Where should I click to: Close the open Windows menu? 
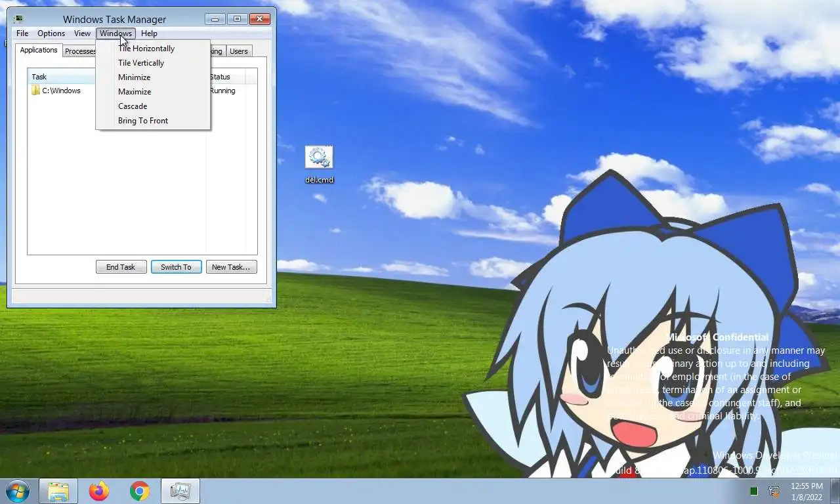click(116, 33)
